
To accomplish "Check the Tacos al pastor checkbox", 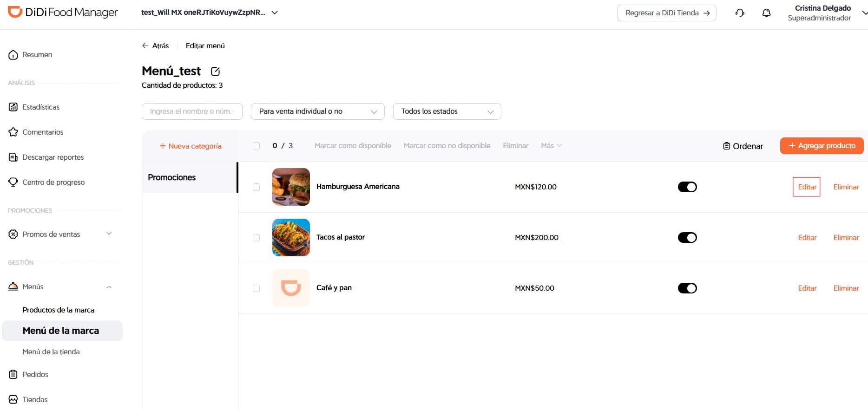I will point(256,238).
